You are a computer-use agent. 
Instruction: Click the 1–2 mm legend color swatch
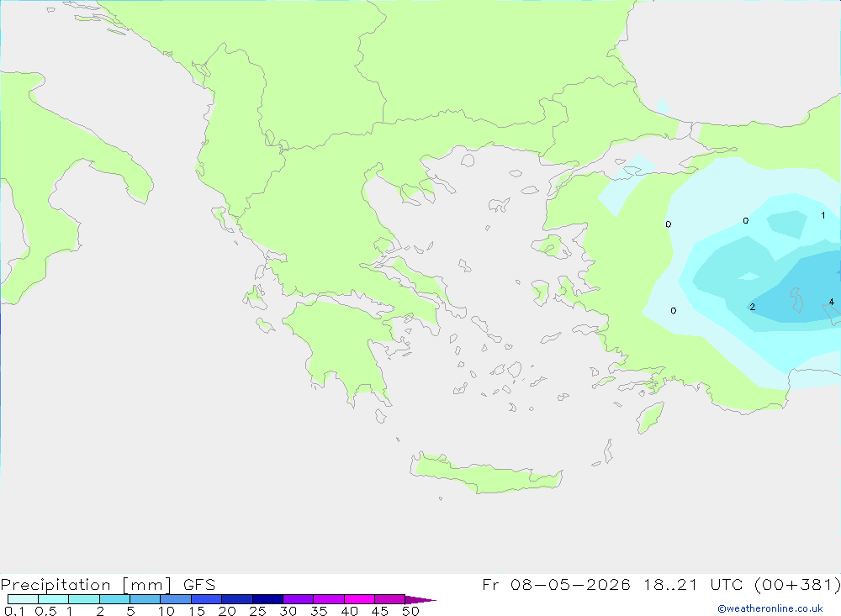[84, 599]
